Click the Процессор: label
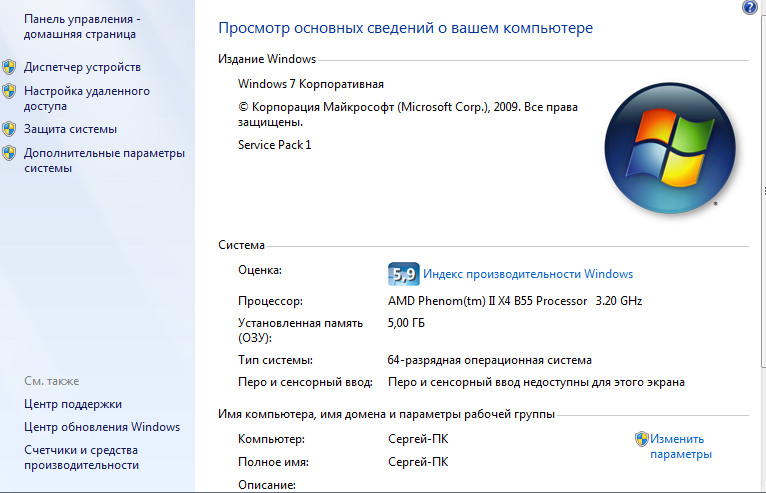The height and width of the screenshot is (493, 766). coord(270,301)
